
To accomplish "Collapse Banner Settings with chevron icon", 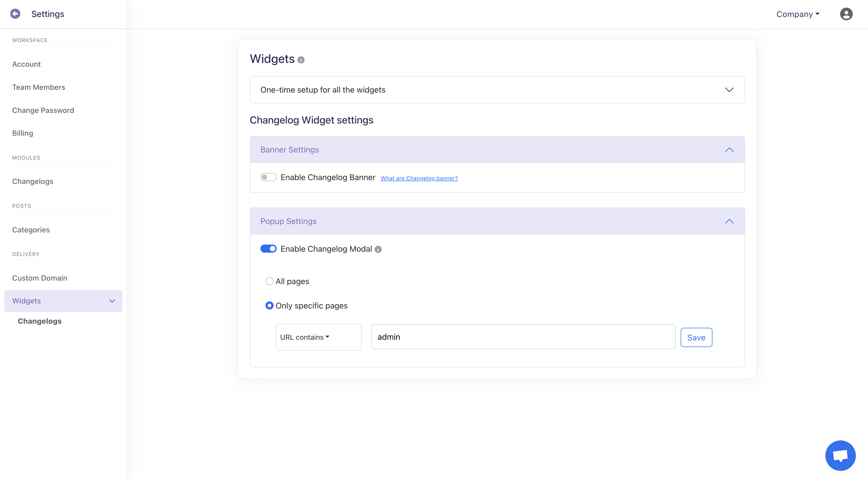I will pos(729,150).
